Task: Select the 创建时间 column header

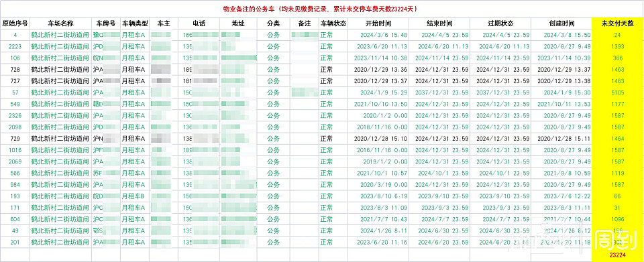Action: [x=561, y=23]
